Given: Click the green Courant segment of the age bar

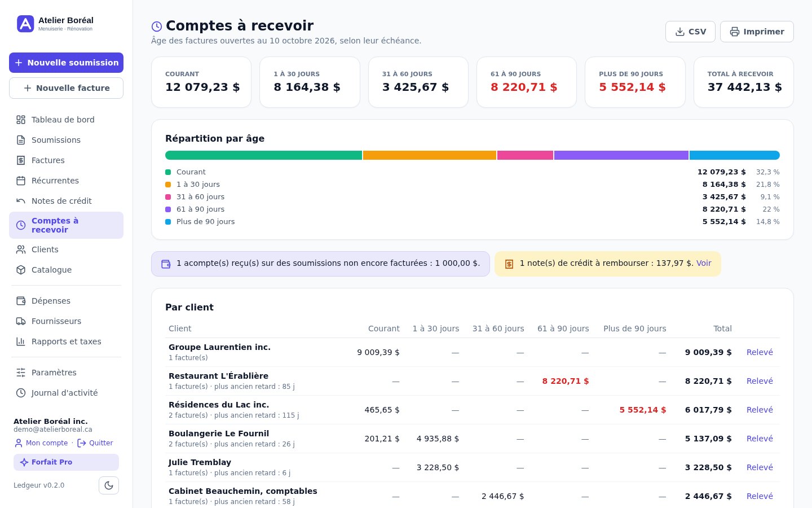Looking at the screenshot, I should click(263, 155).
